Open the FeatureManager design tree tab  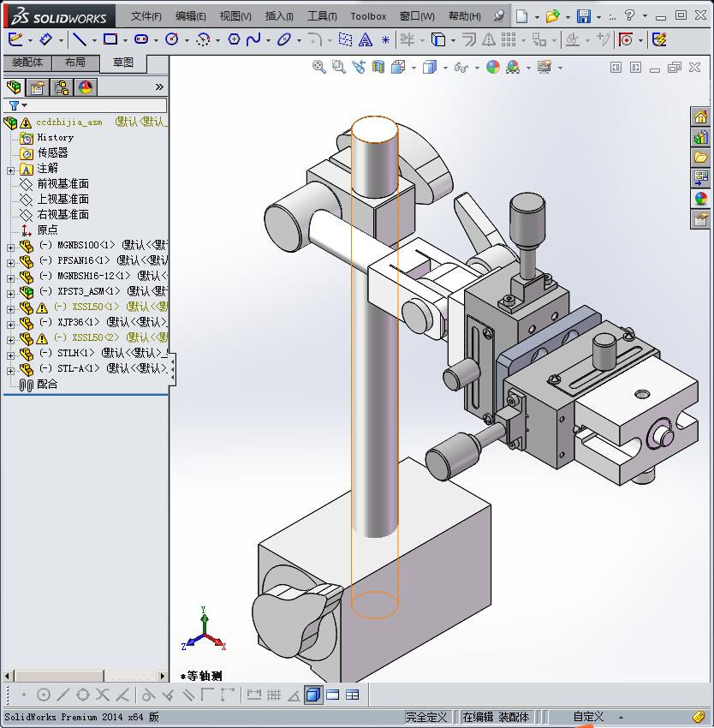(14, 87)
